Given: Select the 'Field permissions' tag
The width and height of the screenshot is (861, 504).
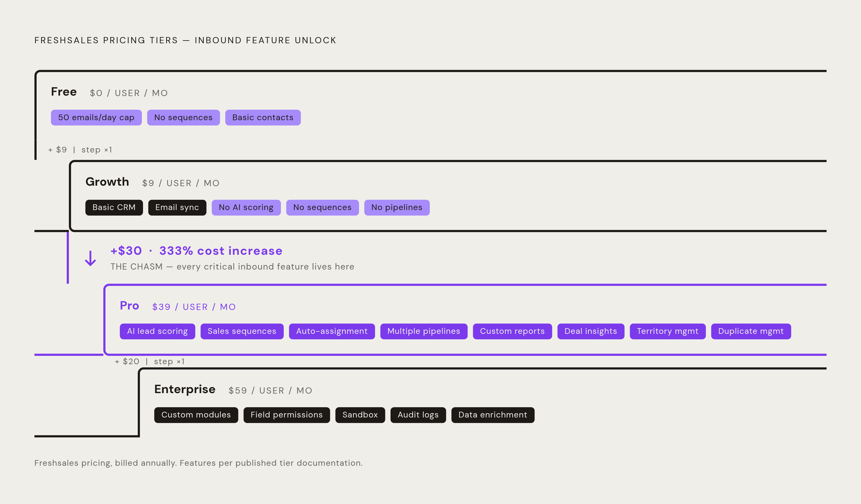Looking at the screenshot, I should click(287, 415).
